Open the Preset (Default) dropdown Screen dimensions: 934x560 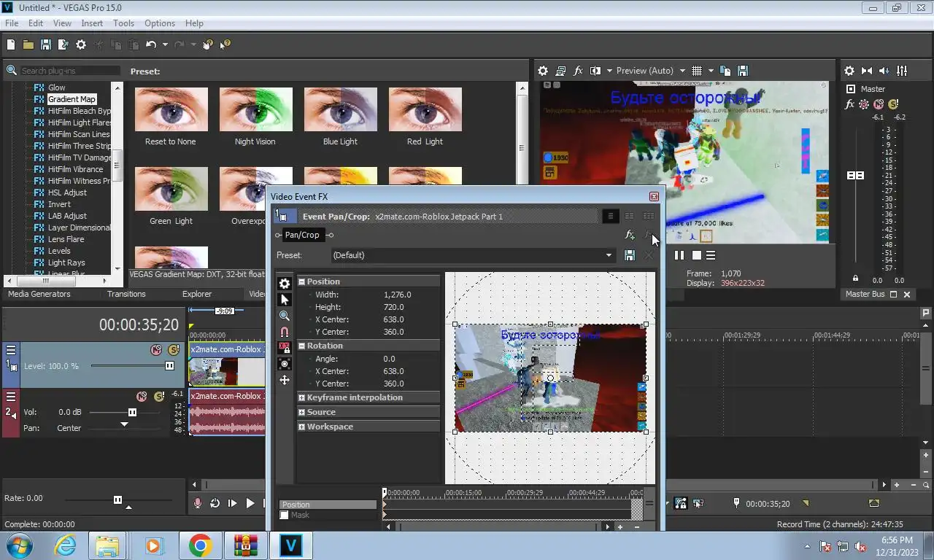click(x=609, y=255)
